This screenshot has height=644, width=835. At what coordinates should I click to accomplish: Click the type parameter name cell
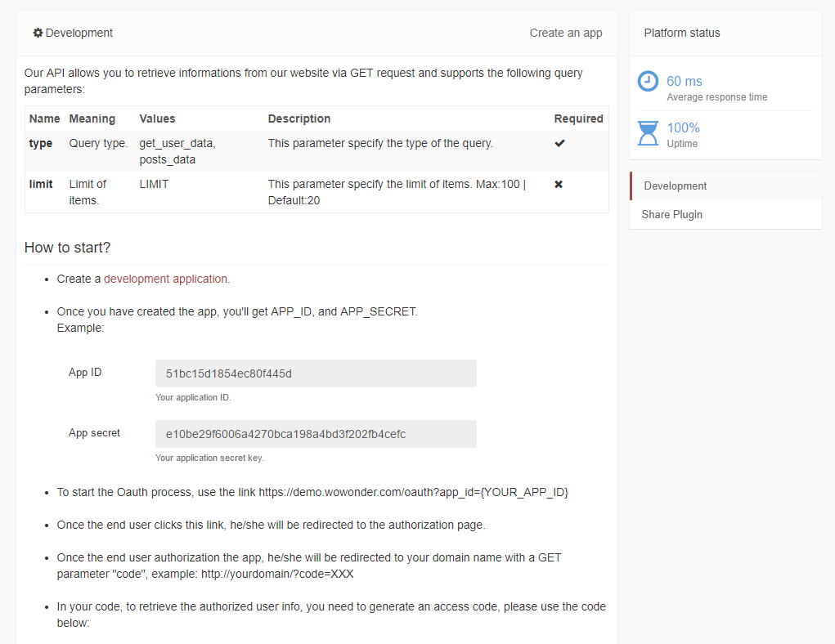click(41, 143)
